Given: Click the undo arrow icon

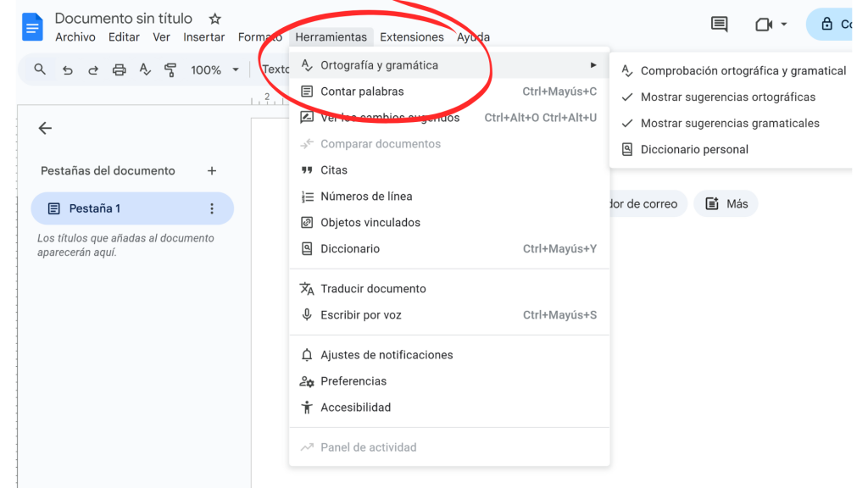Looking at the screenshot, I should click(68, 70).
